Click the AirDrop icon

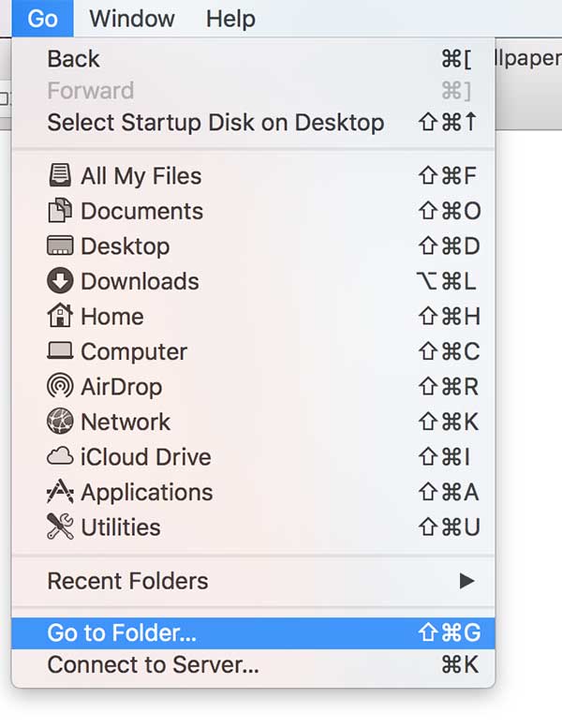(x=59, y=387)
